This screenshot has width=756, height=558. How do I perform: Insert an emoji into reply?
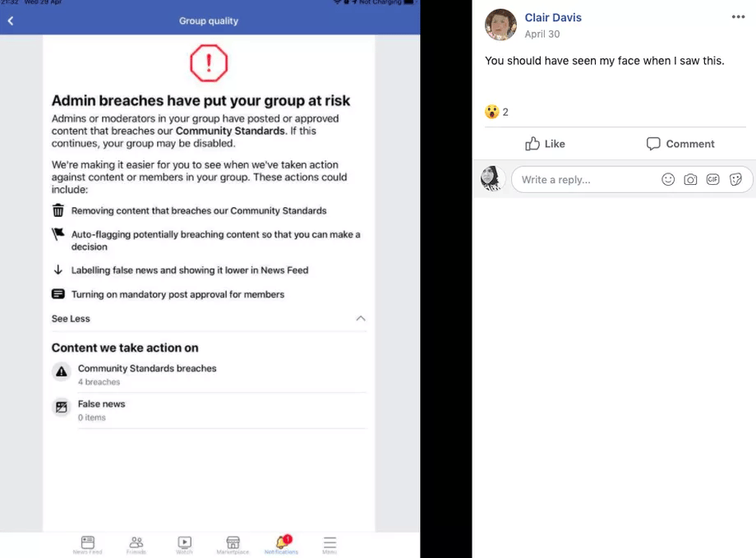click(x=668, y=179)
